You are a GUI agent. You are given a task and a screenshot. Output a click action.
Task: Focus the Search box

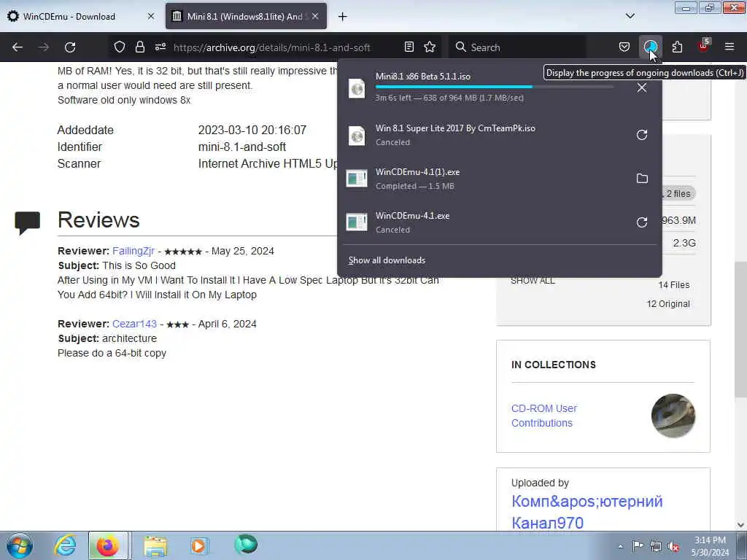[x=517, y=47]
